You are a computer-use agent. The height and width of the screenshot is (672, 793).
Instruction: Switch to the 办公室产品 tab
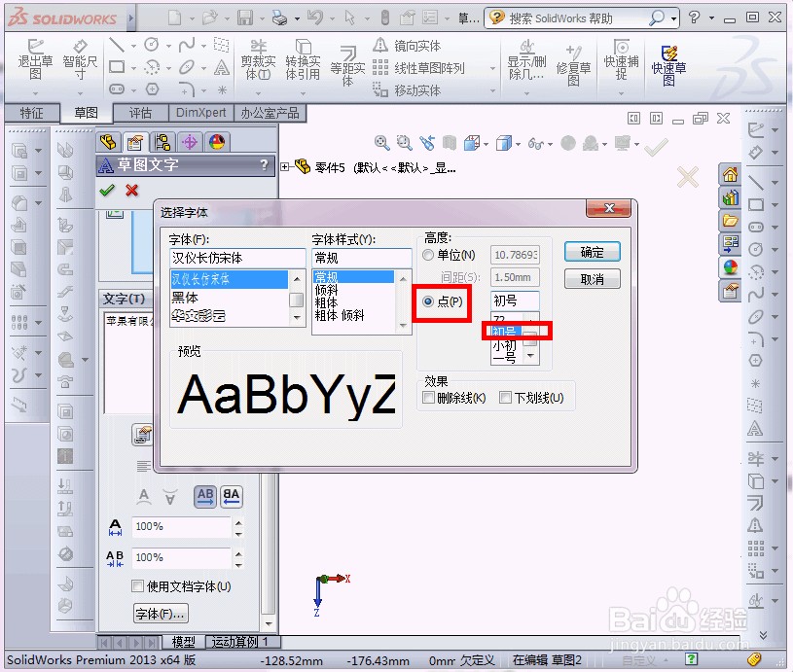[x=270, y=113]
